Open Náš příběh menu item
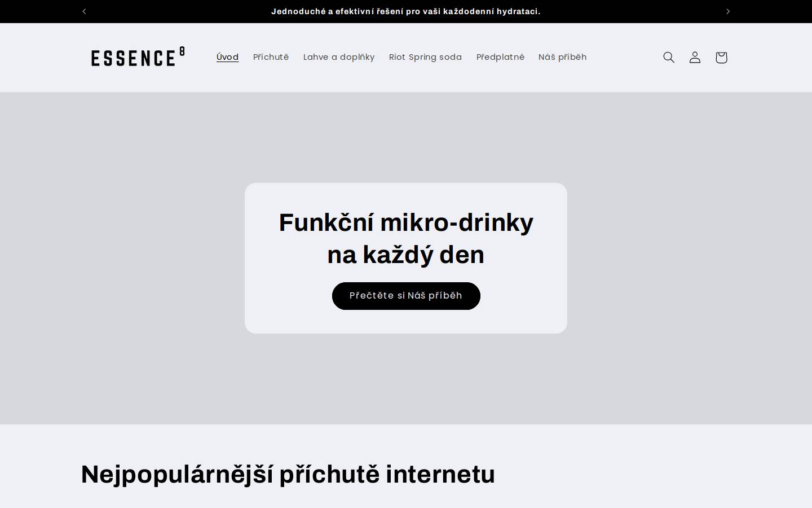The image size is (812, 508). coord(563,57)
